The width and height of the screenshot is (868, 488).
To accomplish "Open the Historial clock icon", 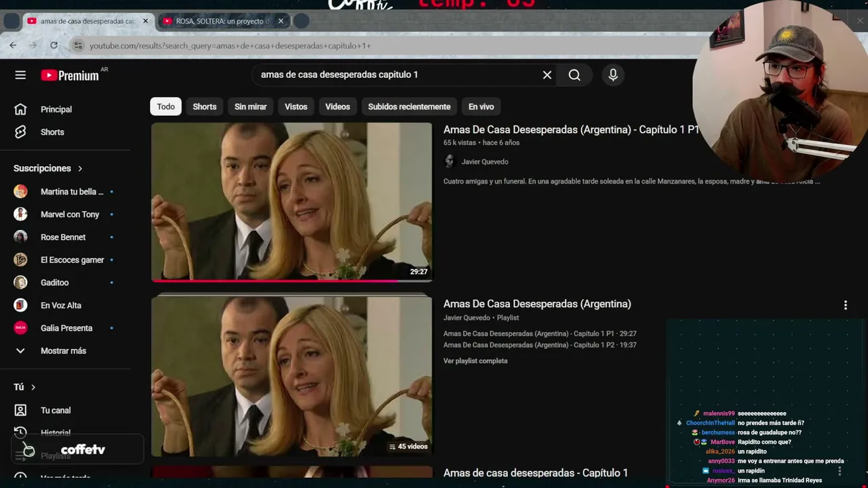I will [x=20, y=432].
